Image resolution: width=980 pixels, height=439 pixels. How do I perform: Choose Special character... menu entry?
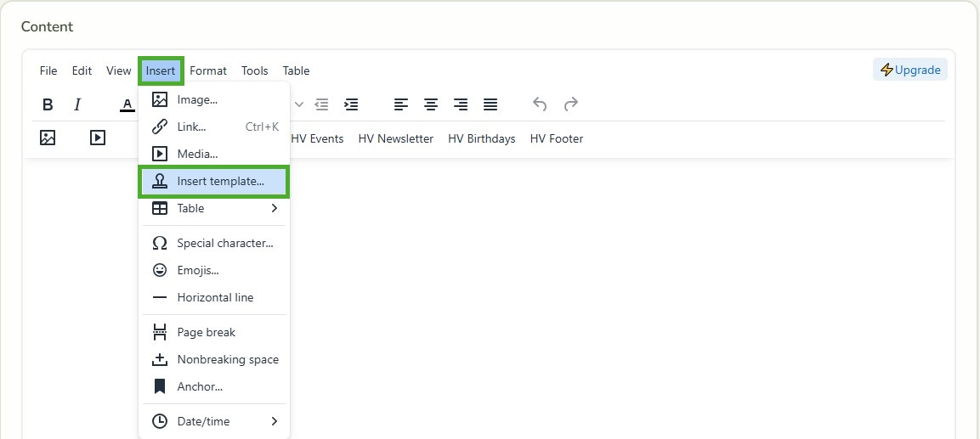point(213,243)
